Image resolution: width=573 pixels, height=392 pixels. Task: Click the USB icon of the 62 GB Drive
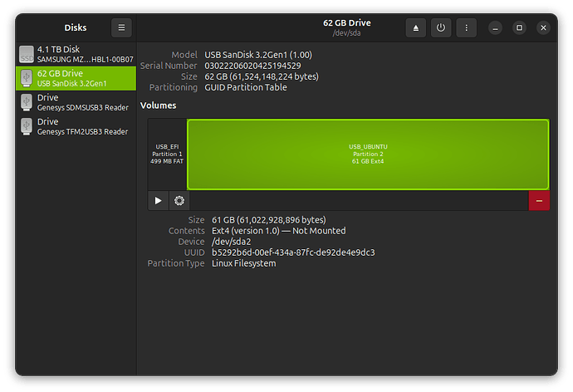[x=27, y=78]
